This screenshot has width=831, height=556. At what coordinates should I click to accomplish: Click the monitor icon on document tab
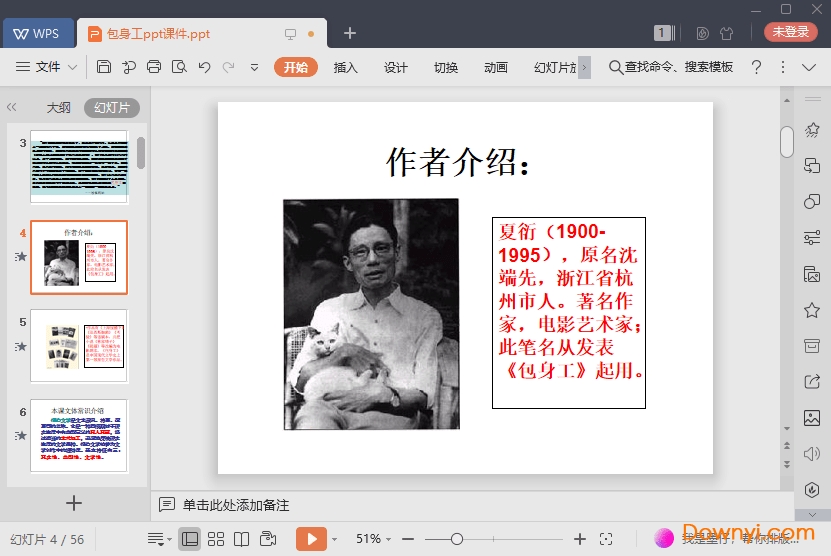(x=290, y=34)
